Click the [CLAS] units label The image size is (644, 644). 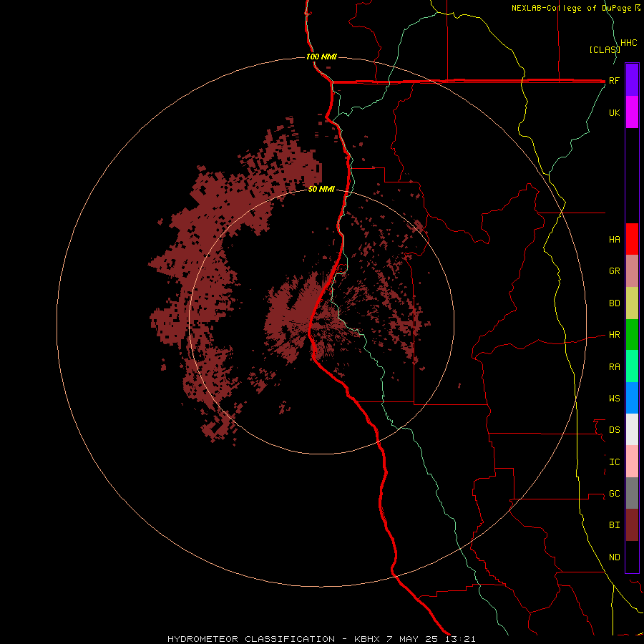605,49
